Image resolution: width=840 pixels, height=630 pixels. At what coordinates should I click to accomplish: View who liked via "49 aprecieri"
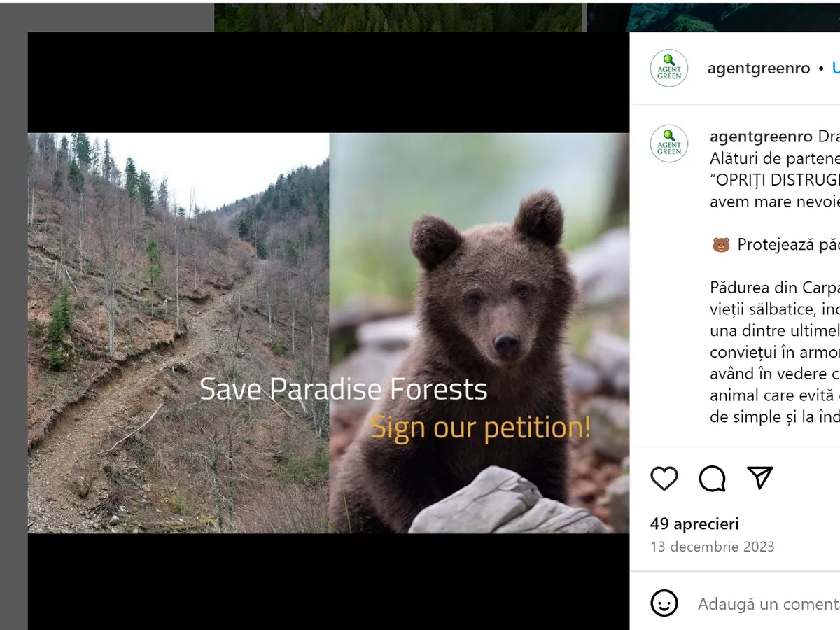click(x=694, y=524)
